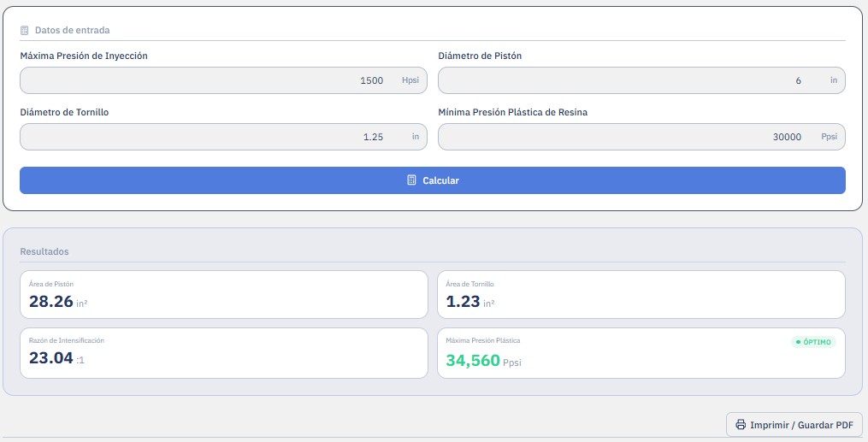Click the Calcular button

click(433, 180)
